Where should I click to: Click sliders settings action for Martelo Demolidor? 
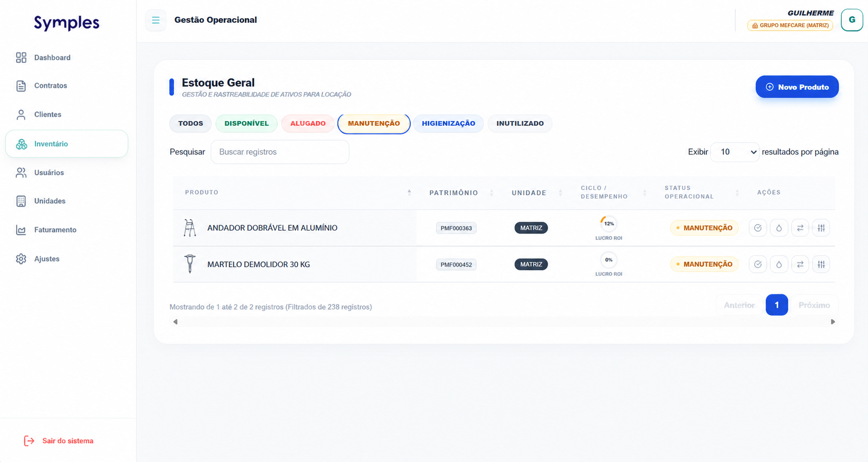point(822,265)
